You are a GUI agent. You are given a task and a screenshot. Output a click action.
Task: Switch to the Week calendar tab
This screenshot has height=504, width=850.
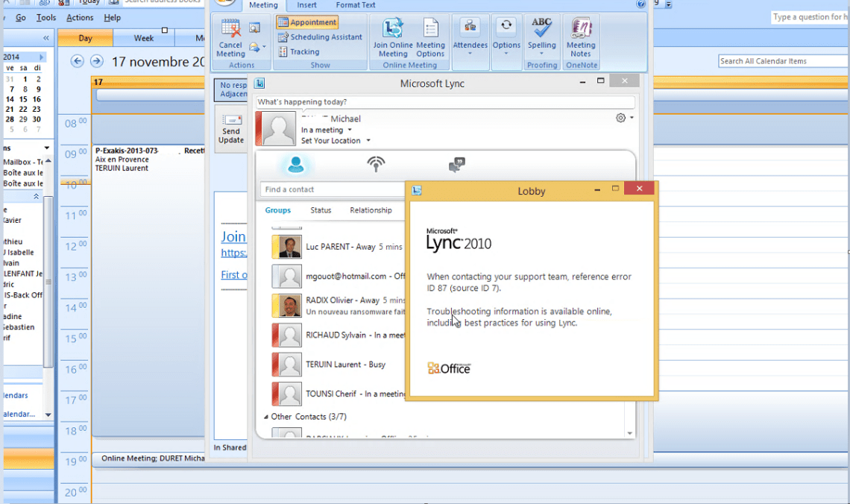click(144, 38)
